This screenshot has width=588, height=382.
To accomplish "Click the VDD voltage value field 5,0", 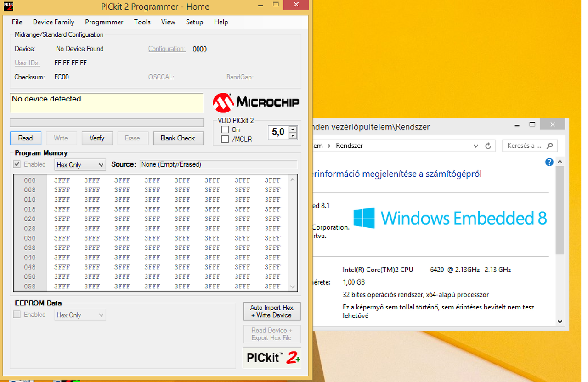I will coord(278,133).
